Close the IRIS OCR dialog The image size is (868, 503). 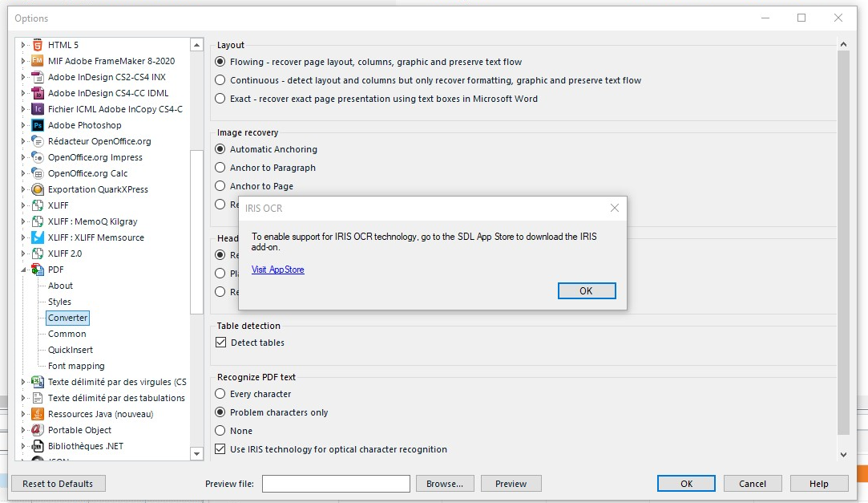pyautogui.click(x=615, y=208)
